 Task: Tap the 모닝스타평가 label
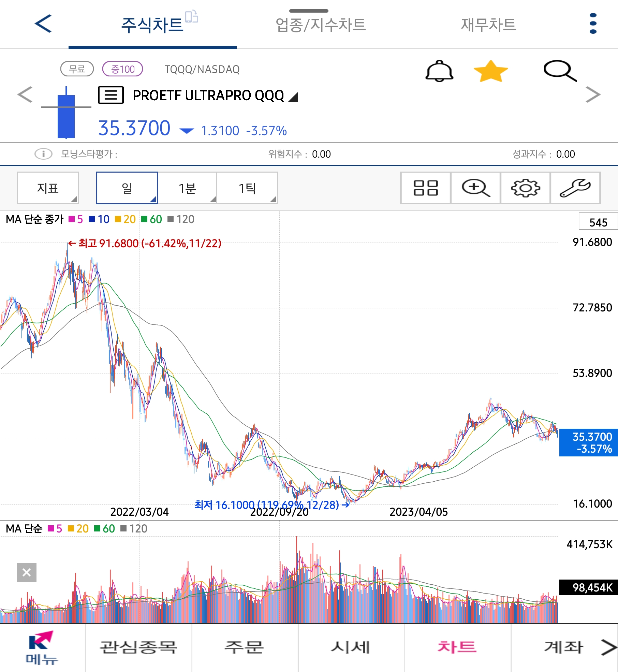pos(89,154)
